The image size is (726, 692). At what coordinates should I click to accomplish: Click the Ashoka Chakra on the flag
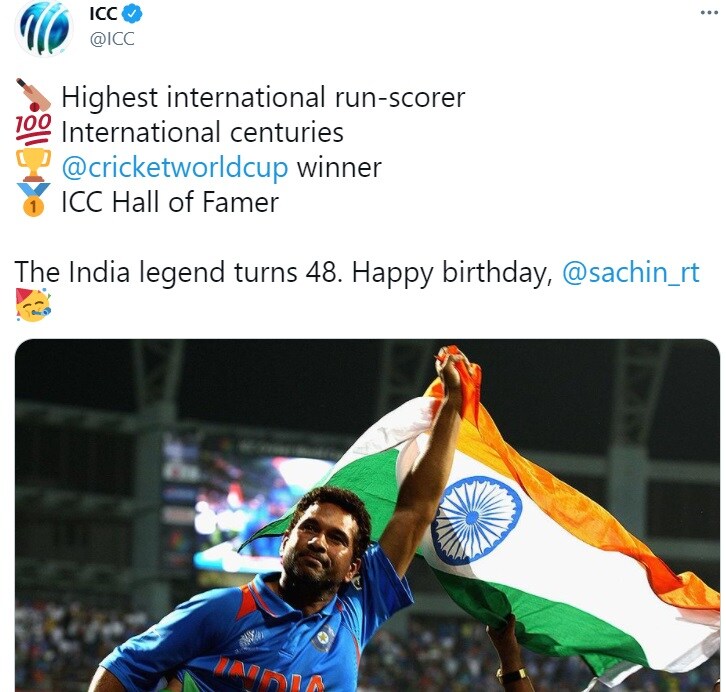coord(476,520)
